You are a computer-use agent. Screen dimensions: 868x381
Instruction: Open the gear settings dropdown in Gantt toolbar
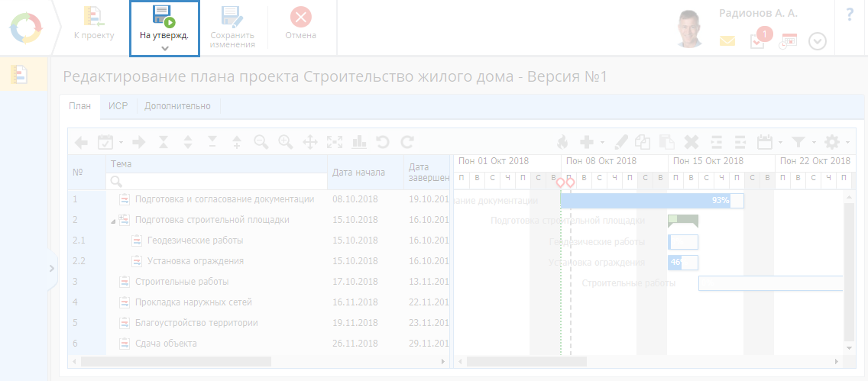(x=836, y=141)
